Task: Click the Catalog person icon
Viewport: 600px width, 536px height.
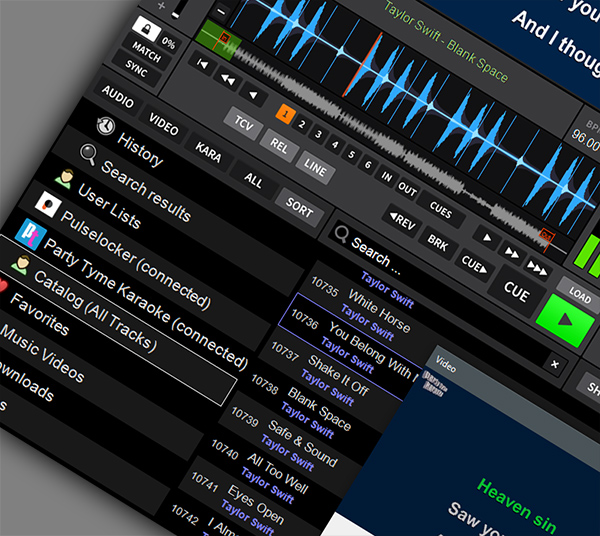Action: click(20, 265)
